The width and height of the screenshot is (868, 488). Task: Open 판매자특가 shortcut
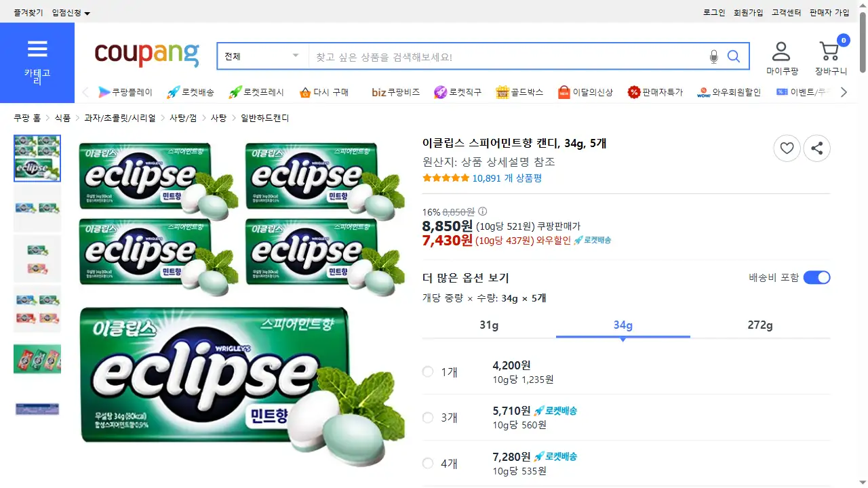(x=655, y=92)
